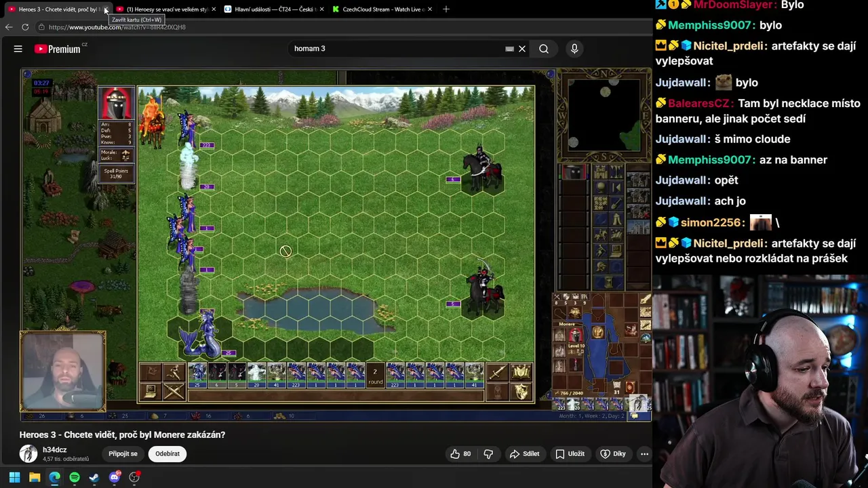
Task: Open File Explorer from the taskbar
Action: (35, 477)
